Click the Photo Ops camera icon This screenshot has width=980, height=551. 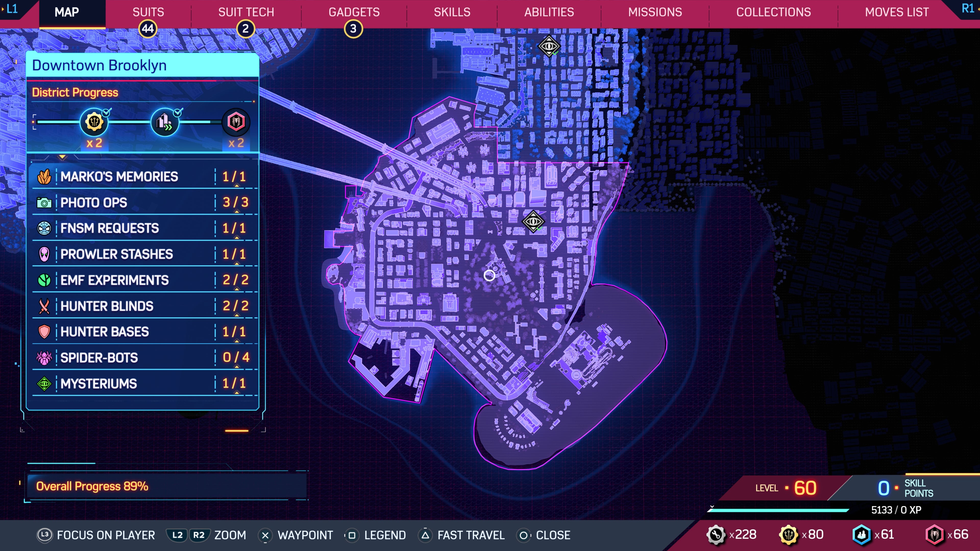coord(44,203)
